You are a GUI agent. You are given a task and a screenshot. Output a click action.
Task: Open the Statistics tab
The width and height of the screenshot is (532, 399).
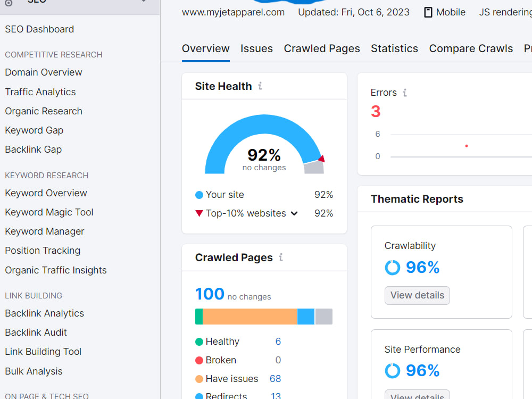[x=394, y=48]
